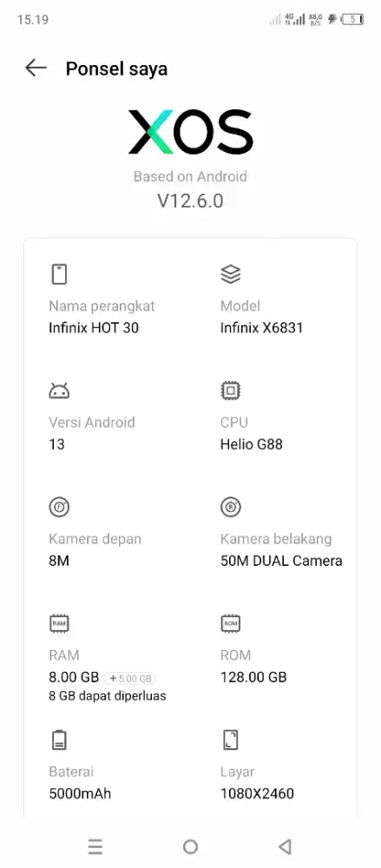Viewport: 381px width, 868px height.
Task: Tap the battery icon above Baterai
Action: [59, 740]
